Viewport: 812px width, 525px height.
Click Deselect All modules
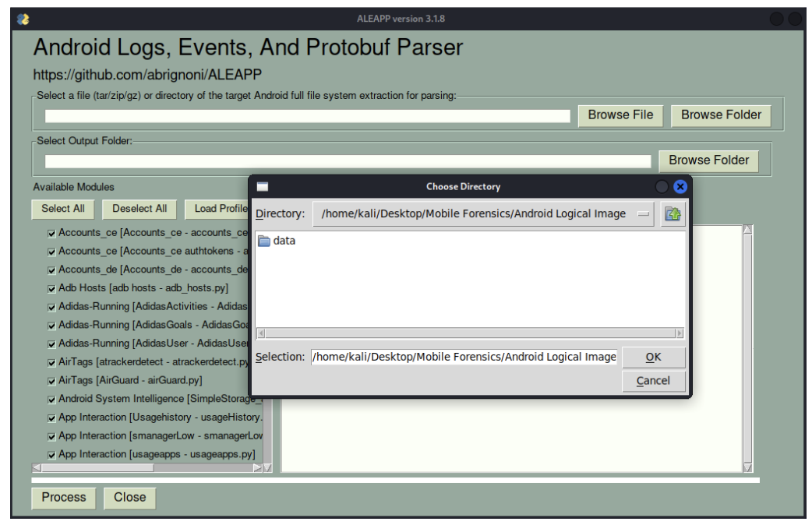click(x=139, y=209)
